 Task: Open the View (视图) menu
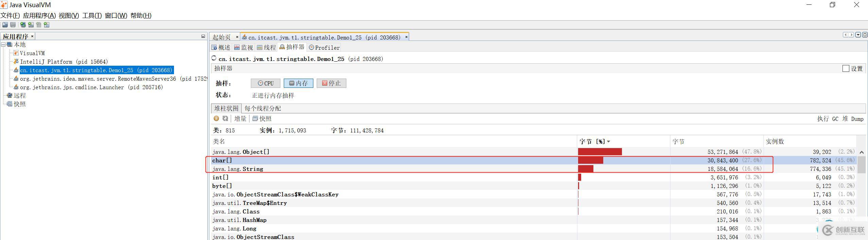(x=69, y=15)
